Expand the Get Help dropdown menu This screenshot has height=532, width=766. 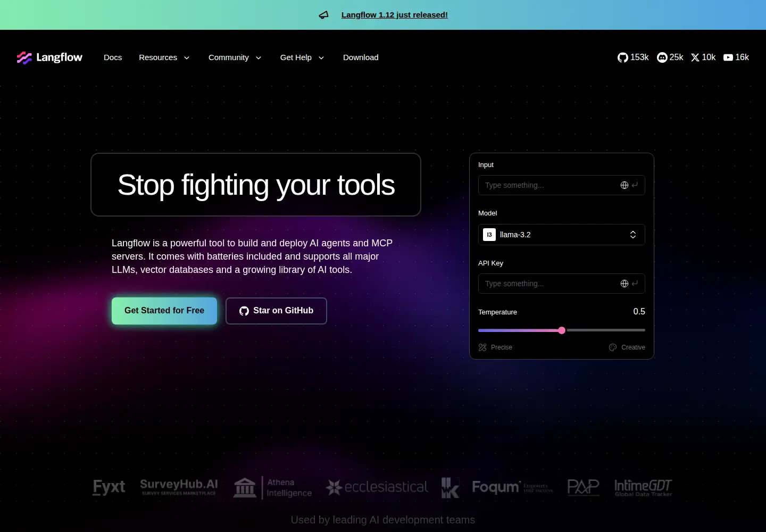click(x=302, y=57)
